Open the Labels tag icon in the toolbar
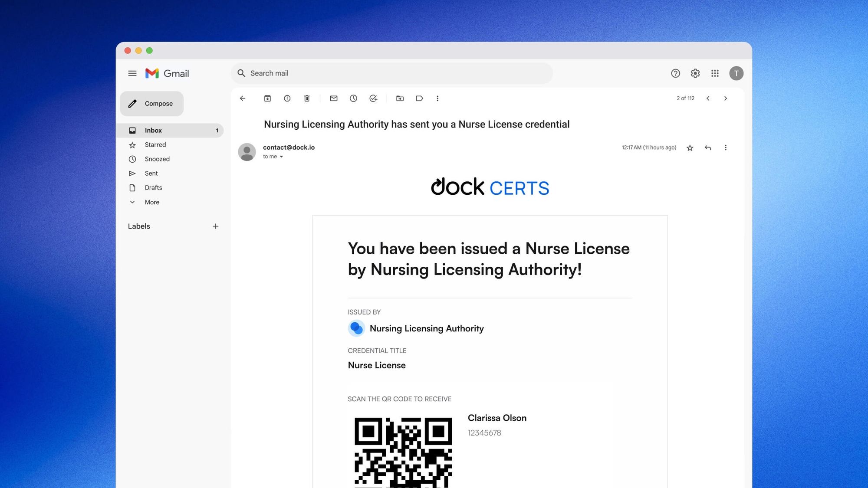868x488 pixels. (x=419, y=98)
